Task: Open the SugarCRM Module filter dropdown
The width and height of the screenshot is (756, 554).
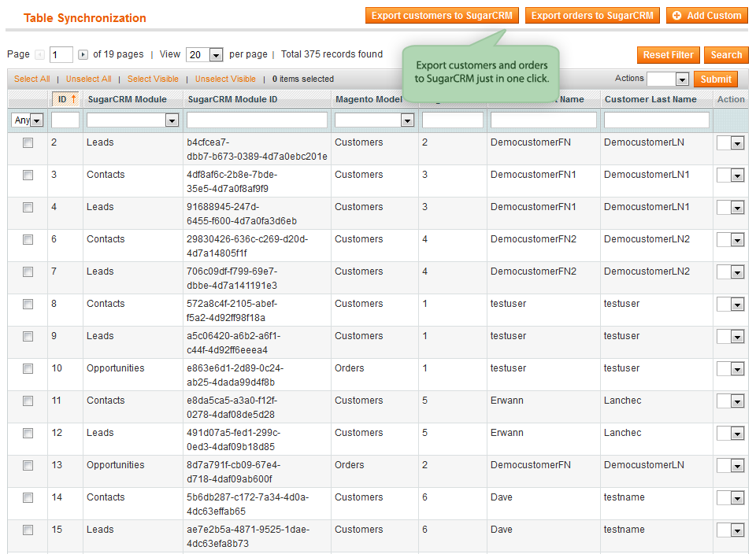Action: [x=132, y=120]
